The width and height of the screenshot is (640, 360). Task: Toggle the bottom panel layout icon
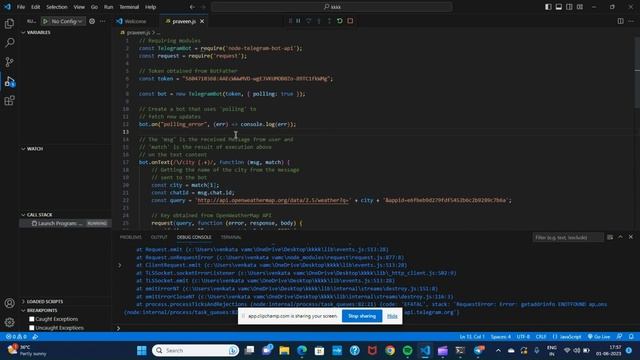click(559, 7)
